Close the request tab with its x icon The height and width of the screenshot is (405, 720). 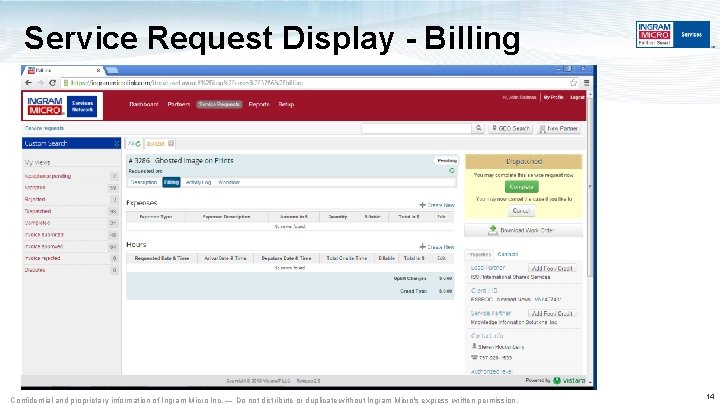[x=171, y=144]
